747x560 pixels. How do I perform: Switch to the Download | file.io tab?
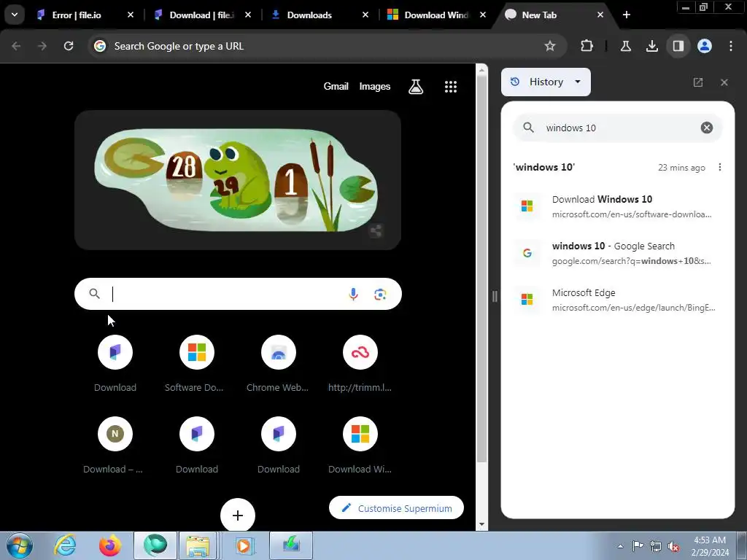tap(204, 15)
